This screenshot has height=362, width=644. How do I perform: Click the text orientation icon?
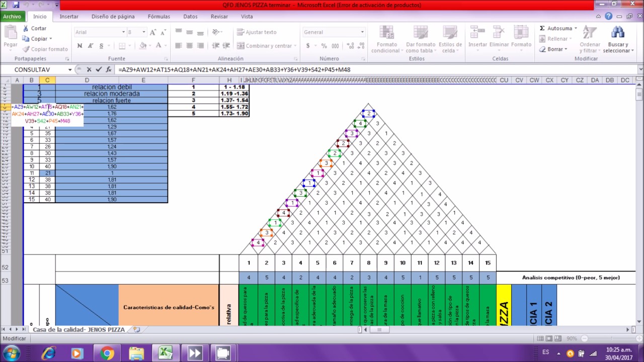coord(216,32)
